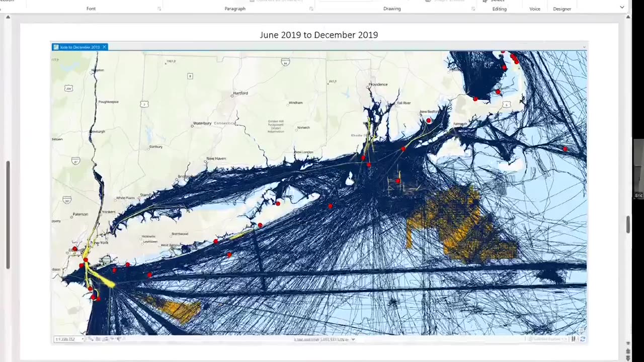Image resolution: width=644 pixels, height=362 pixels.
Task: Collapse the ribbon using the chevron arrow
Action: click(622, 8)
